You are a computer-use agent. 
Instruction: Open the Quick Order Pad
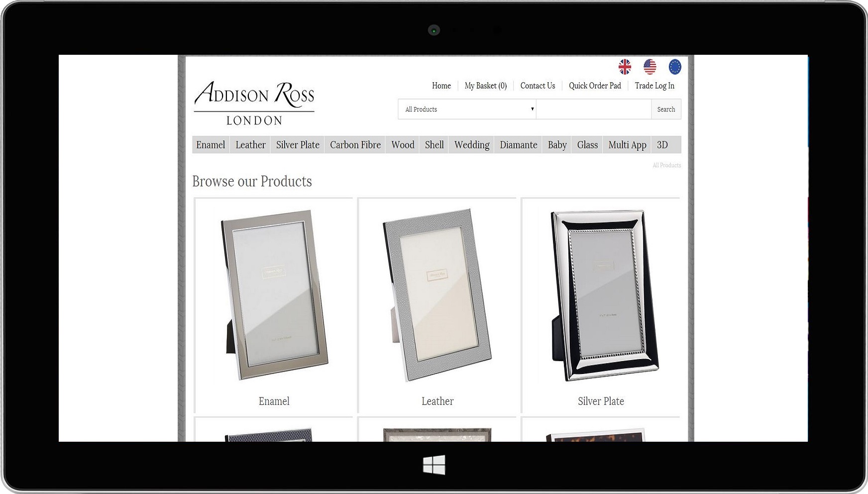(x=595, y=86)
